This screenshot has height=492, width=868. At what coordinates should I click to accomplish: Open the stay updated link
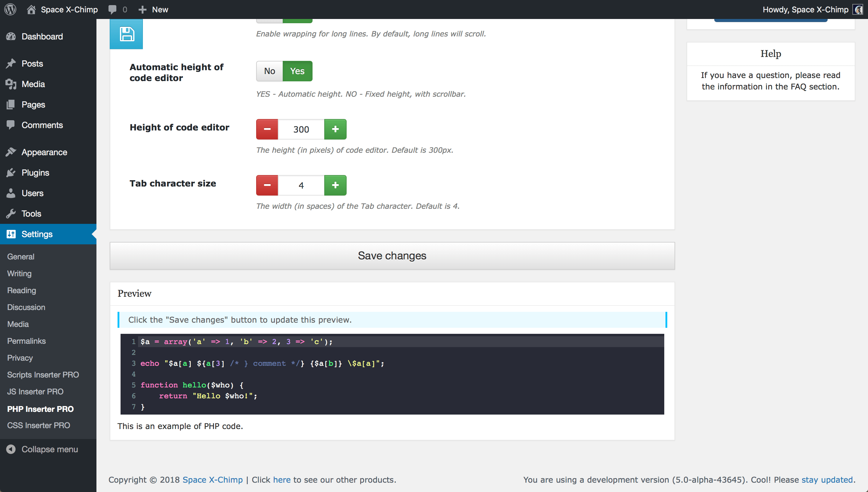click(x=827, y=480)
